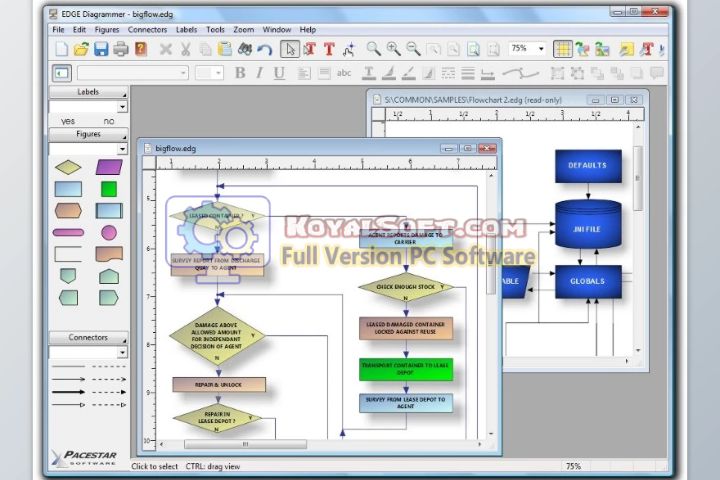
Task: Open the Labels style combo box
Action: click(x=88, y=107)
